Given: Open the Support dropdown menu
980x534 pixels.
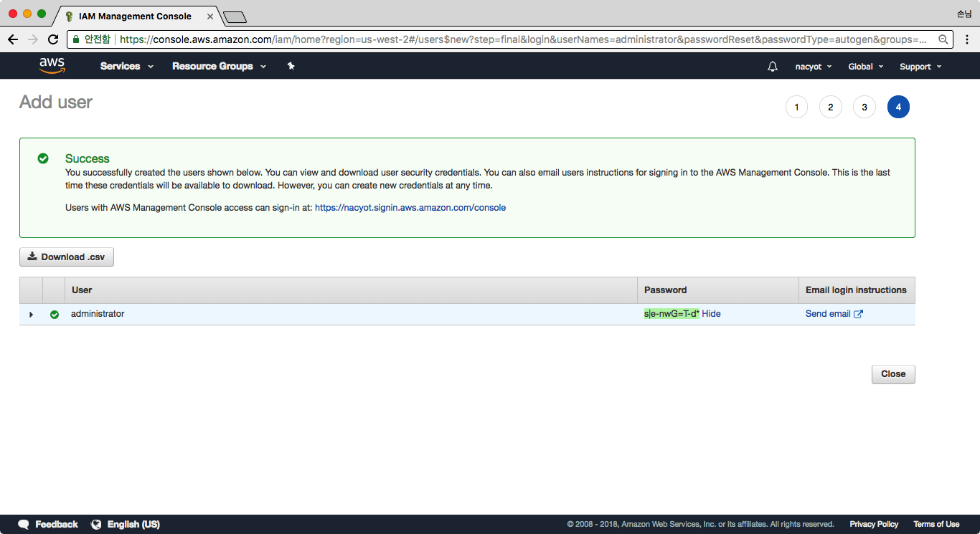Looking at the screenshot, I should point(920,67).
